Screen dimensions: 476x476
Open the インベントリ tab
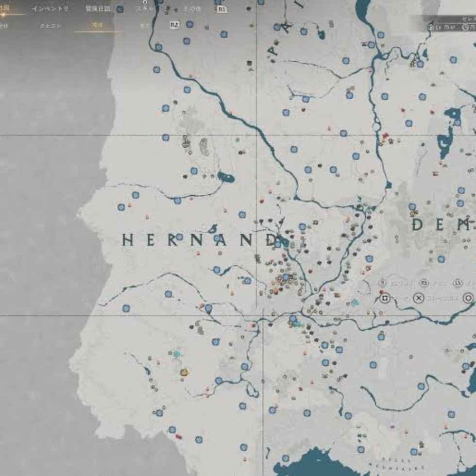point(51,9)
